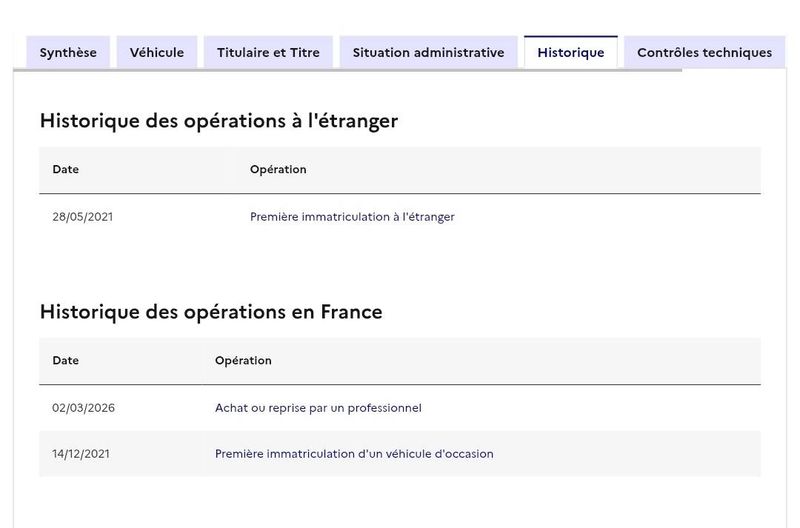Select the 14/12/2021 date cell
Screen dimensions: 800x528
81,454
